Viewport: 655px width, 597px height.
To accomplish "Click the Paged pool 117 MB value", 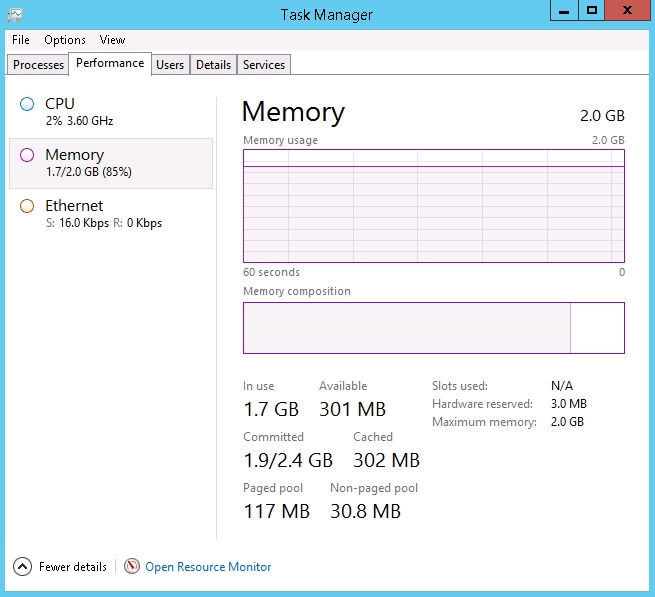I will 277,511.
